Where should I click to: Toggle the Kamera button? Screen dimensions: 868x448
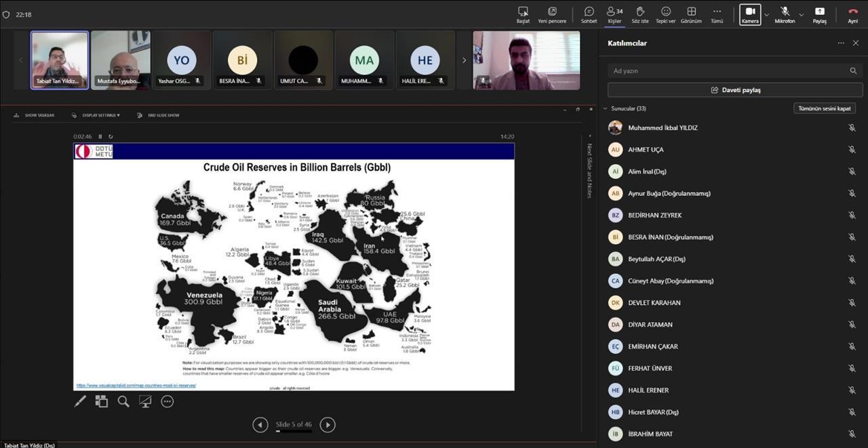pyautogui.click(x=750, y=14)
